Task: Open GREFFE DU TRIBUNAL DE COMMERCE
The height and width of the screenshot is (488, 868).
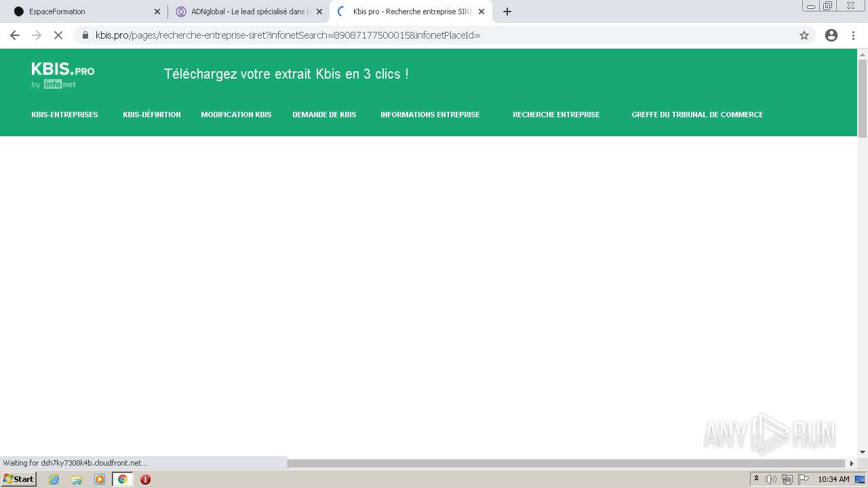Action: (697, 115)
